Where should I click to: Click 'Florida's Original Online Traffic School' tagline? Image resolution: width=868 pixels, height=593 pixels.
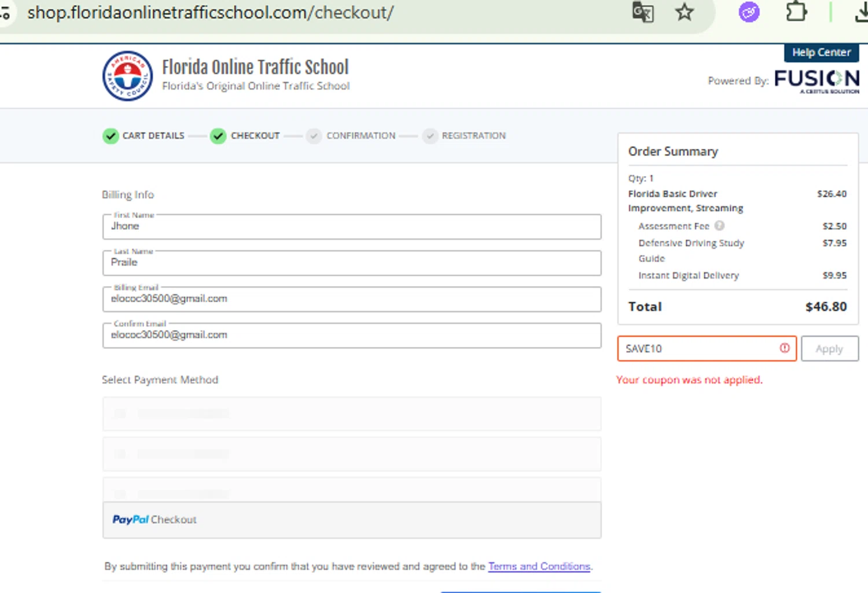click(x=256, y=86)
